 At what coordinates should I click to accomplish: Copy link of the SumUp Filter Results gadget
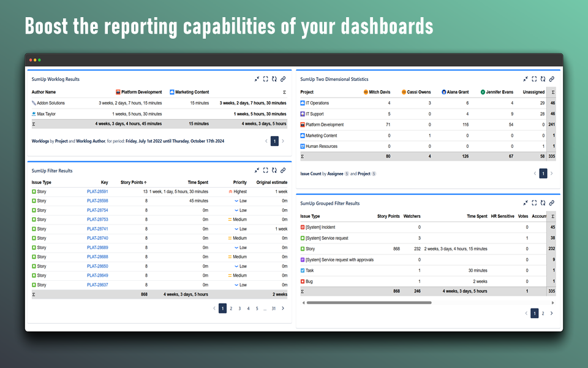click(x=284, y=171)
